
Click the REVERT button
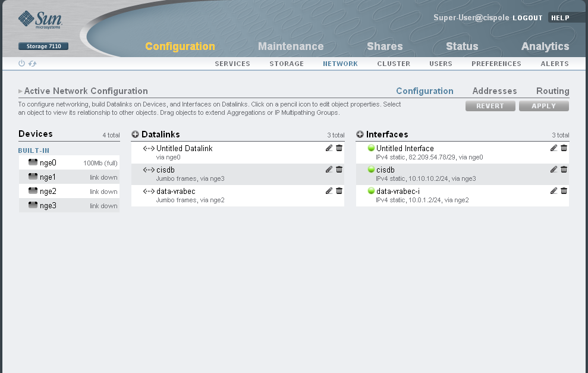click(490, 106)
